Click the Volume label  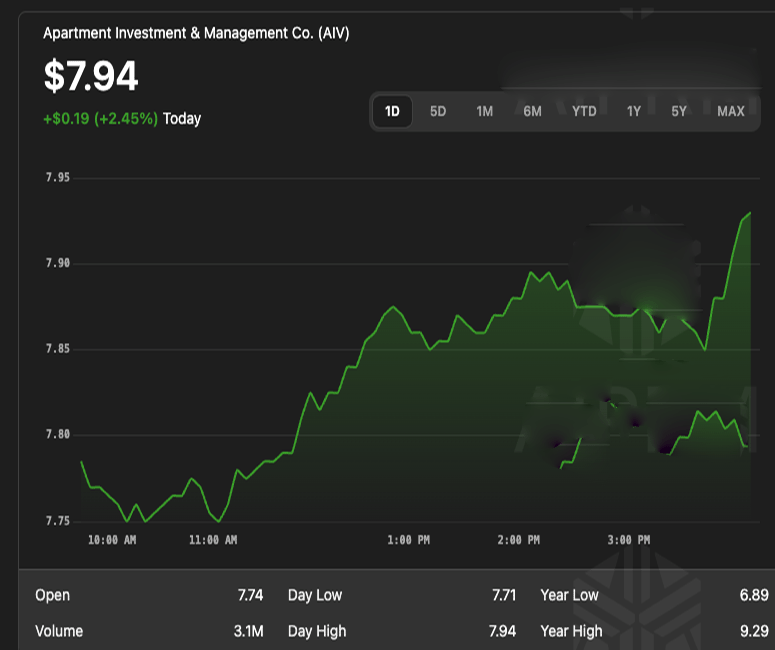point(59,631)
